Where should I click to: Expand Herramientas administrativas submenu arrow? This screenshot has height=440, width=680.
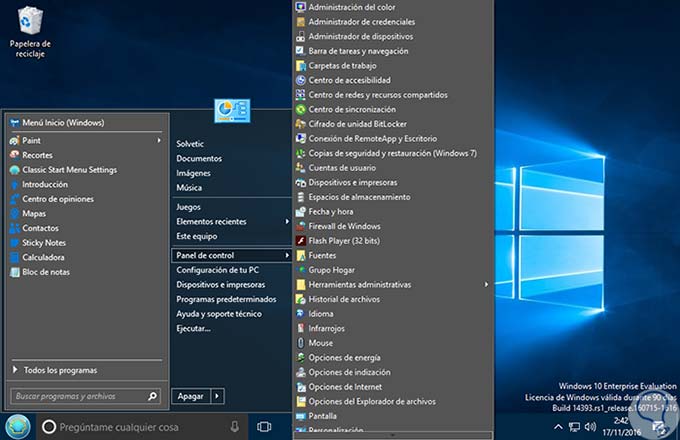tap(486, 285)
